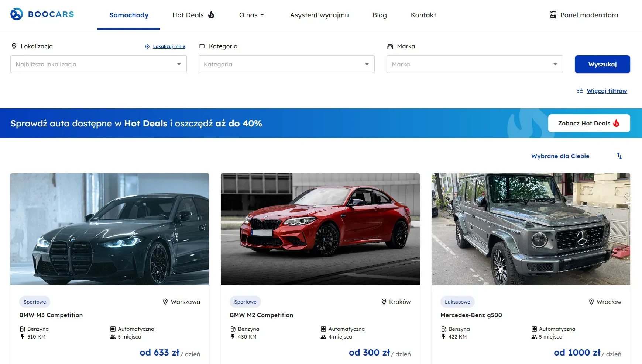Viewport: 642px width, 364px height.
Task: Click the filter sliders icon
Action: (x=580, y=91)
